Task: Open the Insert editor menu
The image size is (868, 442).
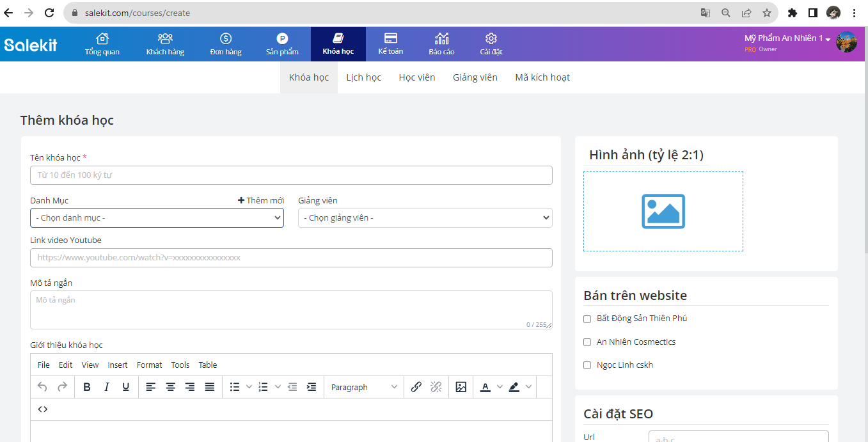Action: 118,365
